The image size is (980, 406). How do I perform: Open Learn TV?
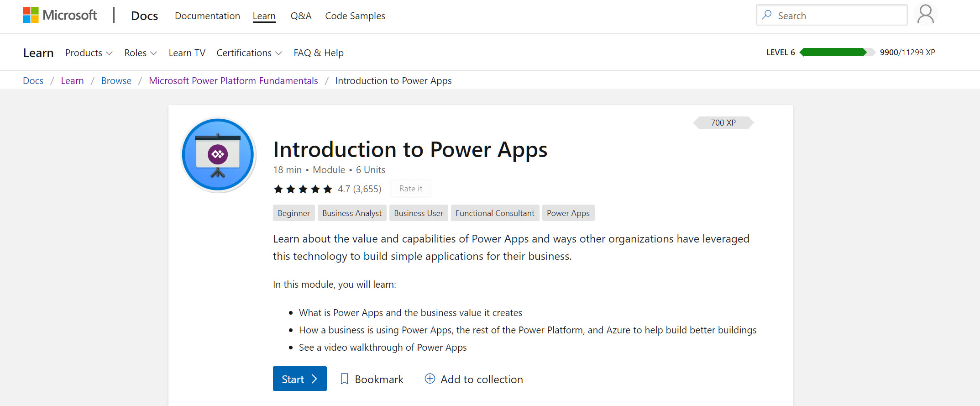click(x=187, y=53)
